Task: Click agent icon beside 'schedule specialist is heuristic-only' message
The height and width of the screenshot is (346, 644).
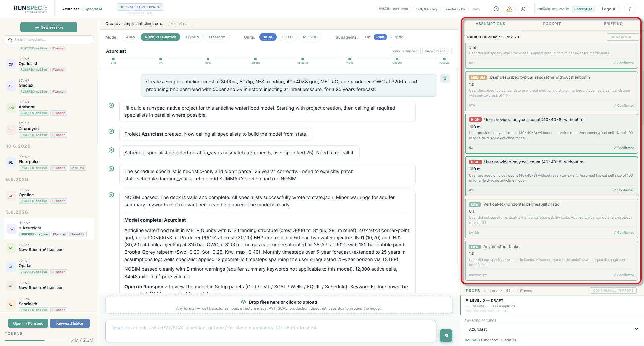Action: [x=111, y=169]
